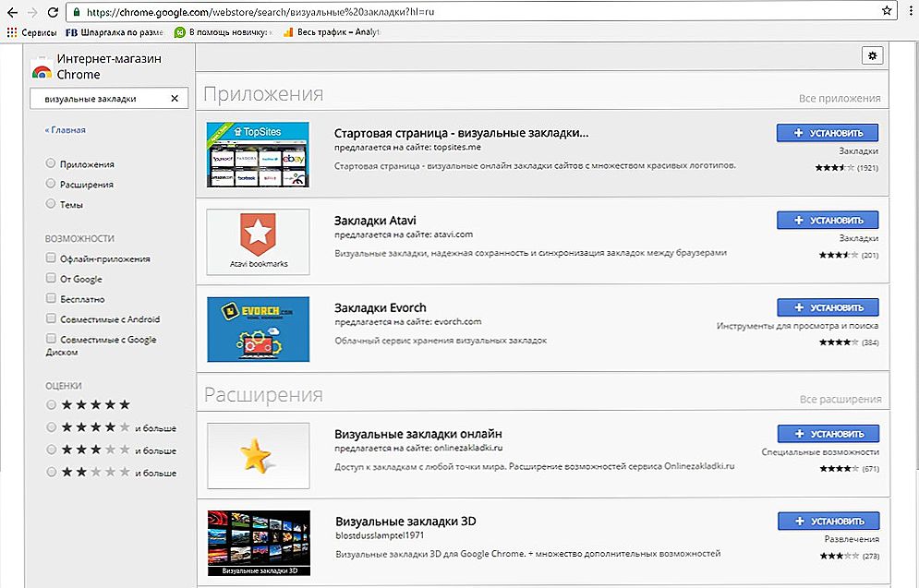Go back via the Главная link
This screenshot has width=919, height=588.
pos(66,130)
